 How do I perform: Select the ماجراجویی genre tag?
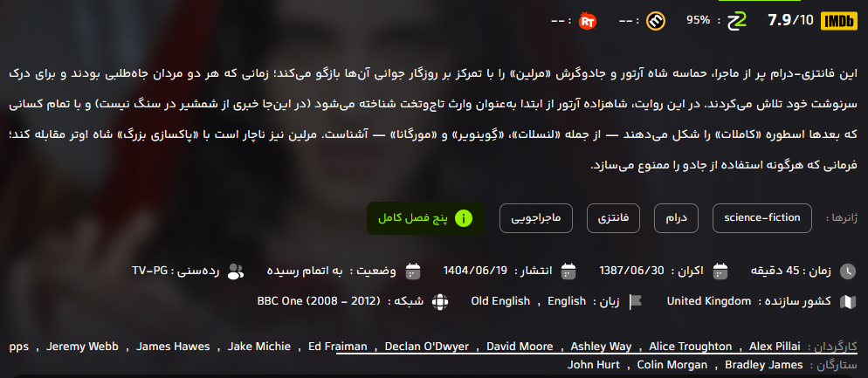536,218
